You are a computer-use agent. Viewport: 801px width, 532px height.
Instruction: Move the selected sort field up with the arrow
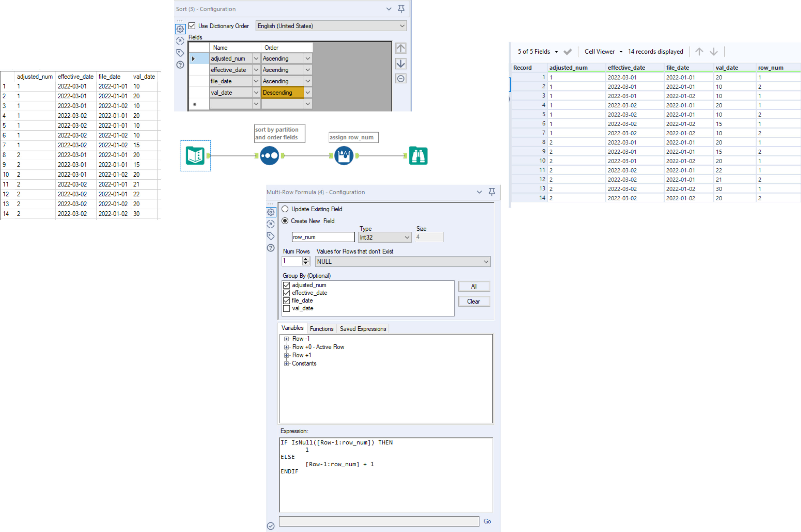[x=401, y=48]
